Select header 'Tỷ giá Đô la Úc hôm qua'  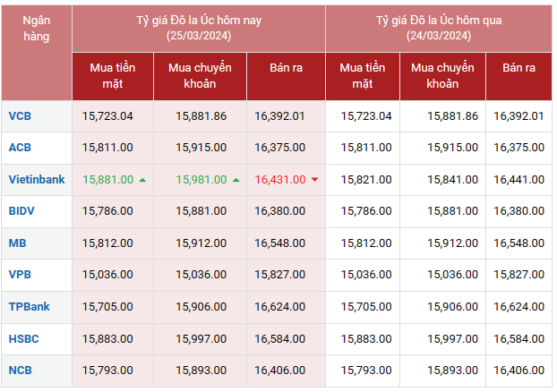[439, 28]
